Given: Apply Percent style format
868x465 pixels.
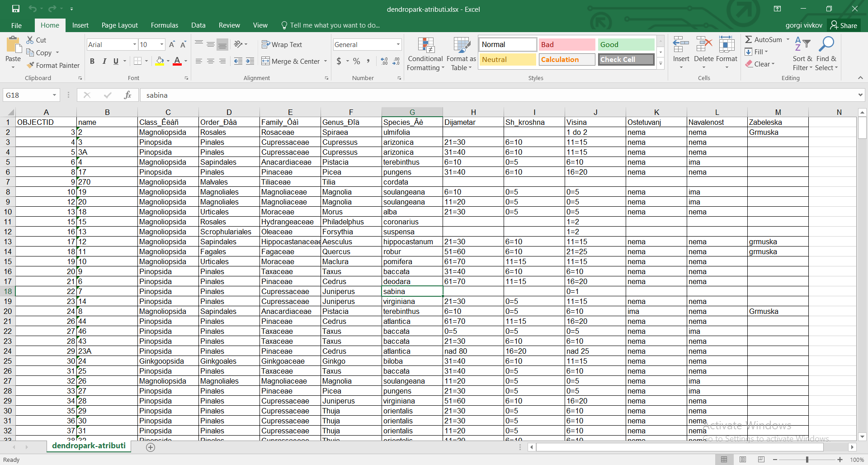Looking at the screenshot, I should coord(357,61).
